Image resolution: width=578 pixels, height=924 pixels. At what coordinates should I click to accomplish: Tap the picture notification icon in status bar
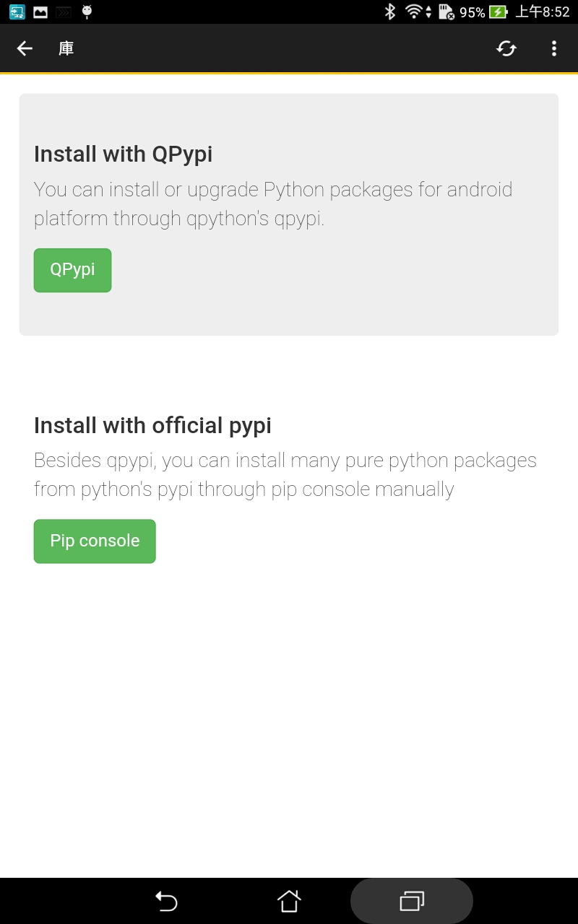click(x=40, y=12)
